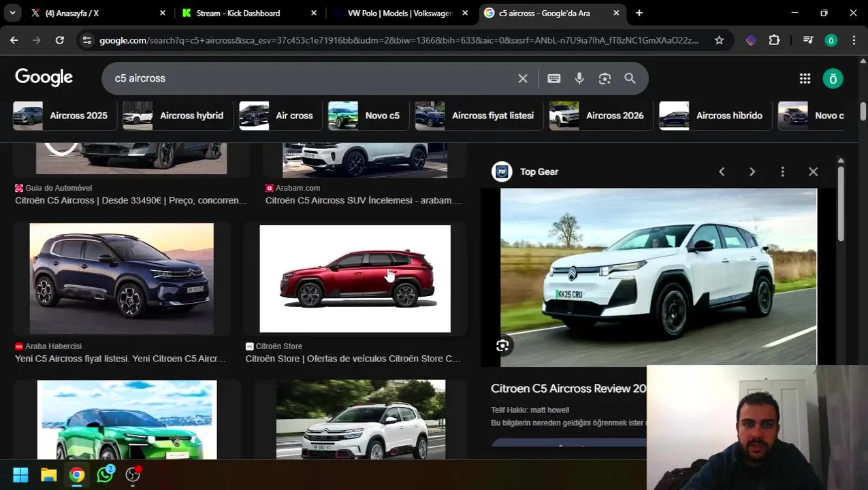
Task: Open the dark blue C5 Aircross thumbnail
Action: (121, 278)
